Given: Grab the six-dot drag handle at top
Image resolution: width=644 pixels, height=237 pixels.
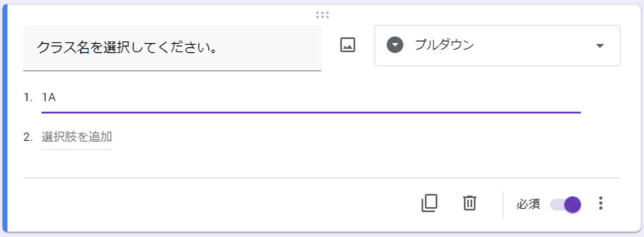Looking at the screenshot, I should click(x=322, y=15).
